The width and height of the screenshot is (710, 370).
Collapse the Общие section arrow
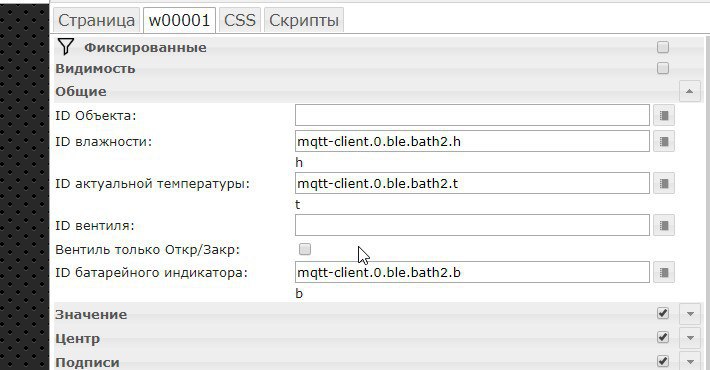[690, 91]
